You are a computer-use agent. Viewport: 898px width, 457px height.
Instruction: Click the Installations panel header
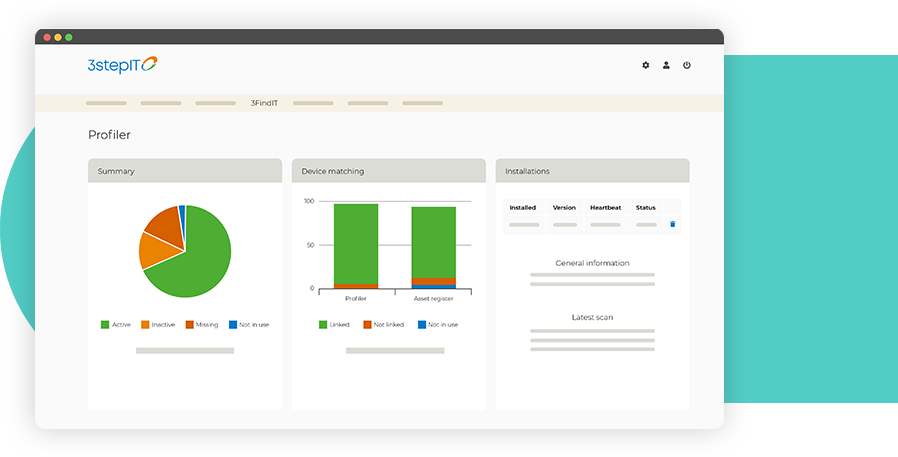(x=592, y=171)
